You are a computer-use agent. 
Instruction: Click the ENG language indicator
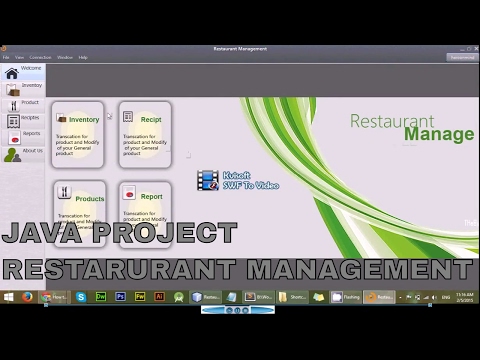point(446,297)
